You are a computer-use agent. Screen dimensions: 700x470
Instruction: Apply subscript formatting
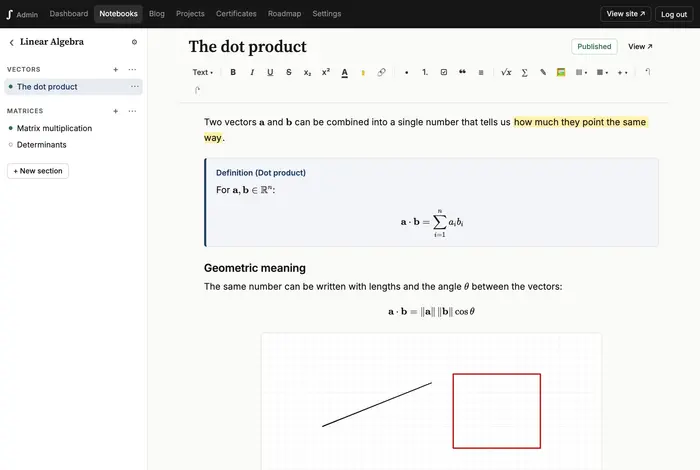point(307,72)
